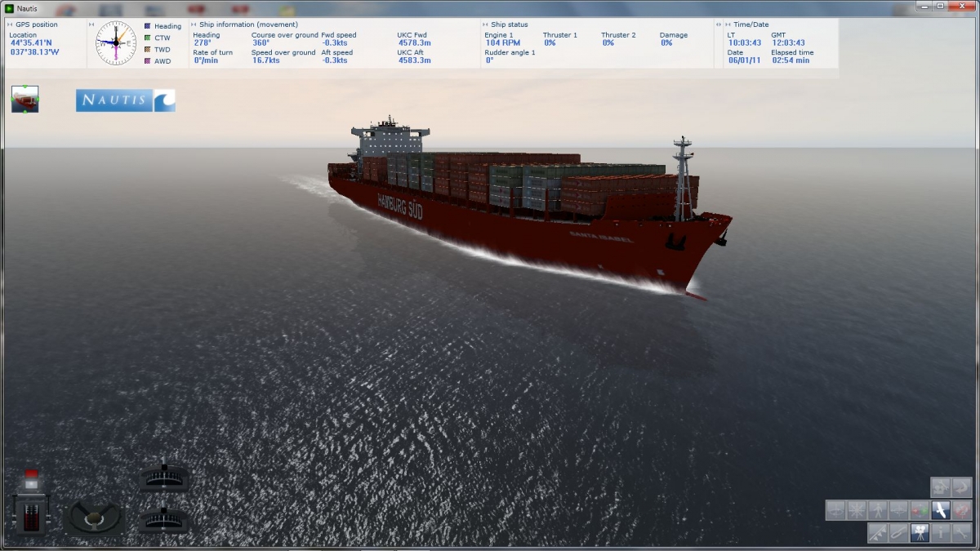Collapse the Ship status panel
The height and width of the screenshot is (551, 980).
(485, 24)
